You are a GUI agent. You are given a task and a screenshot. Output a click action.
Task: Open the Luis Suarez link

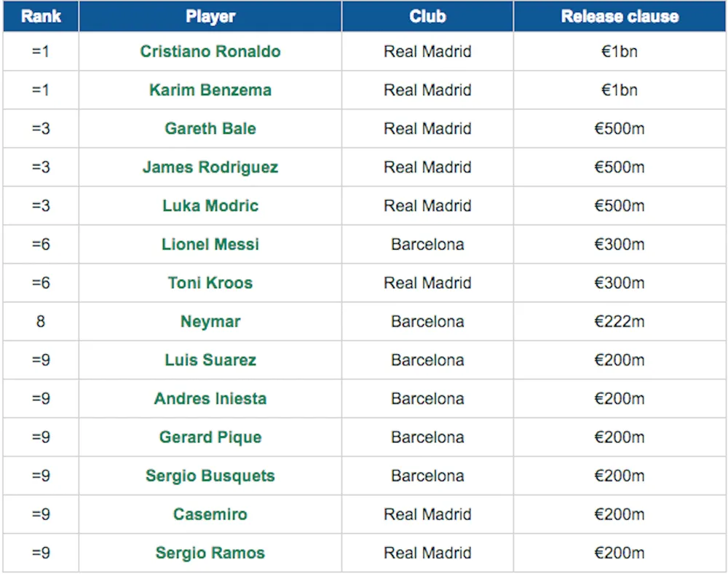pos(210,360)
